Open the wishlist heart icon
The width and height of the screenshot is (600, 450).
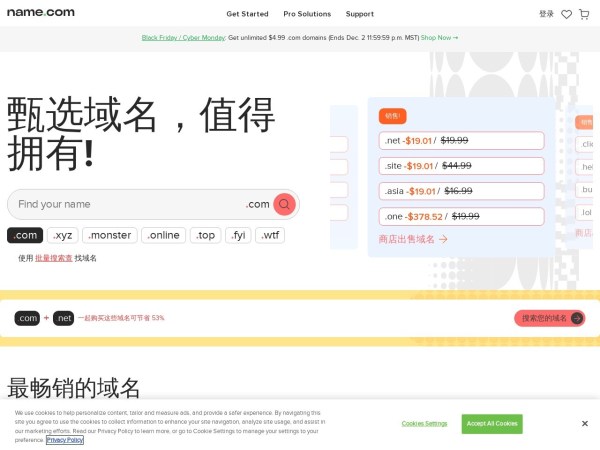pos(566,14)
